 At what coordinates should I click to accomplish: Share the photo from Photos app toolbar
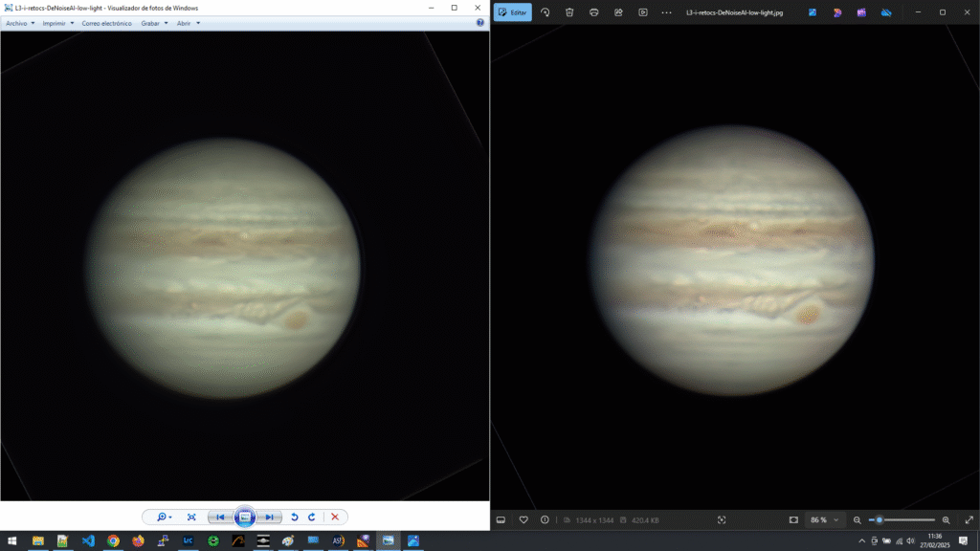pyautogui.click(x=618, y=12)
